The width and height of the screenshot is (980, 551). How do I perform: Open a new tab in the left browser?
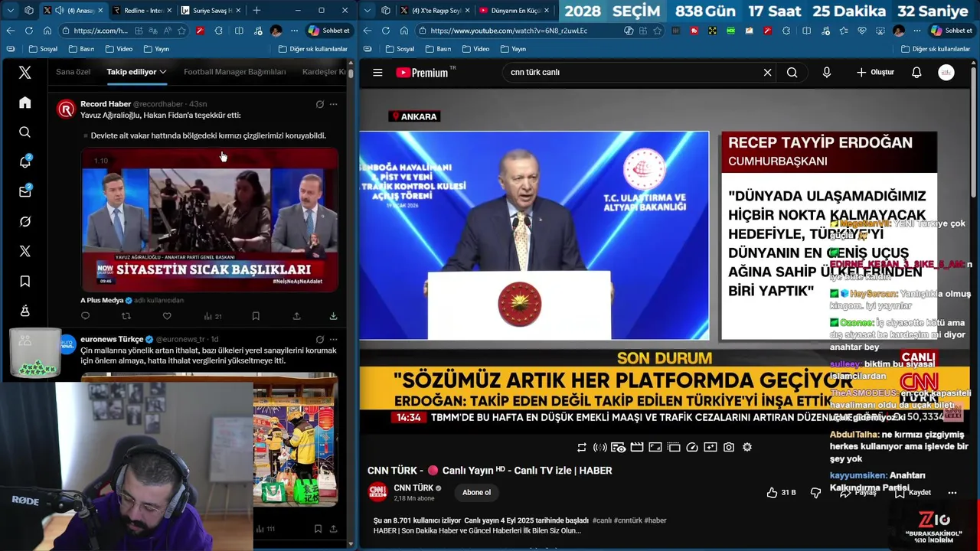256,11
